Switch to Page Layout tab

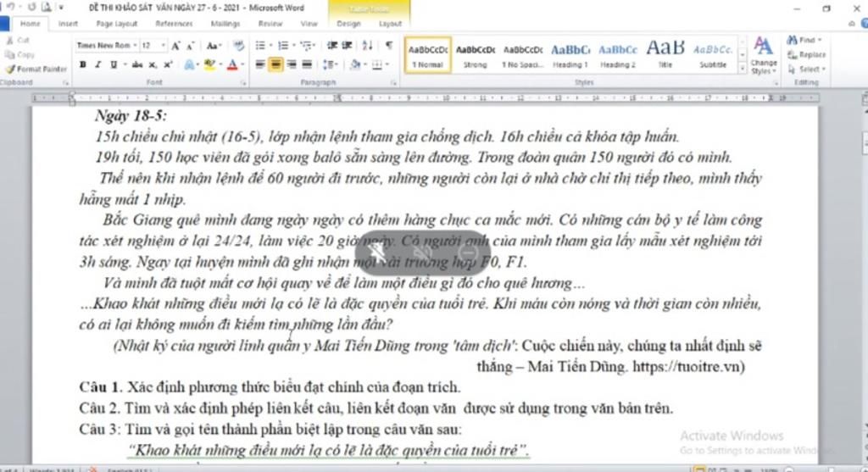pyautogui.click(x=116, y=24)
